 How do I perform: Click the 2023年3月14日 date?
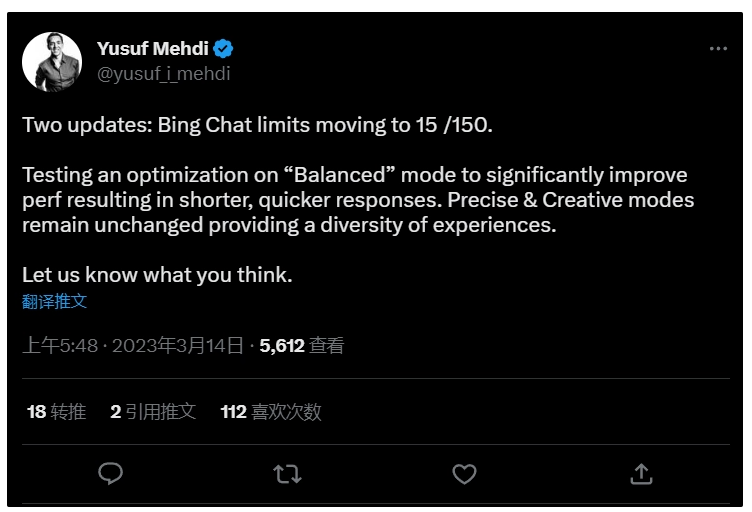(x=178, y=346)
